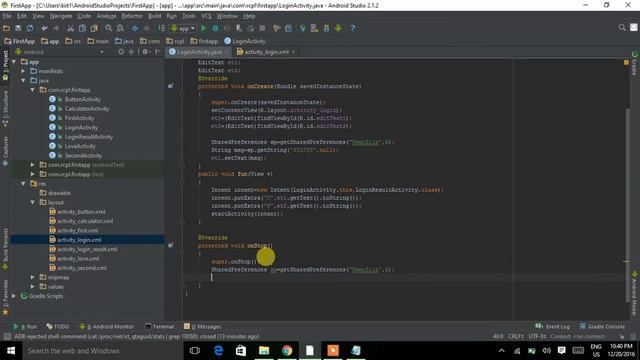The image size is (640, 360).
Task: Click the Find magnifier icon
Action: click(109, 28)
